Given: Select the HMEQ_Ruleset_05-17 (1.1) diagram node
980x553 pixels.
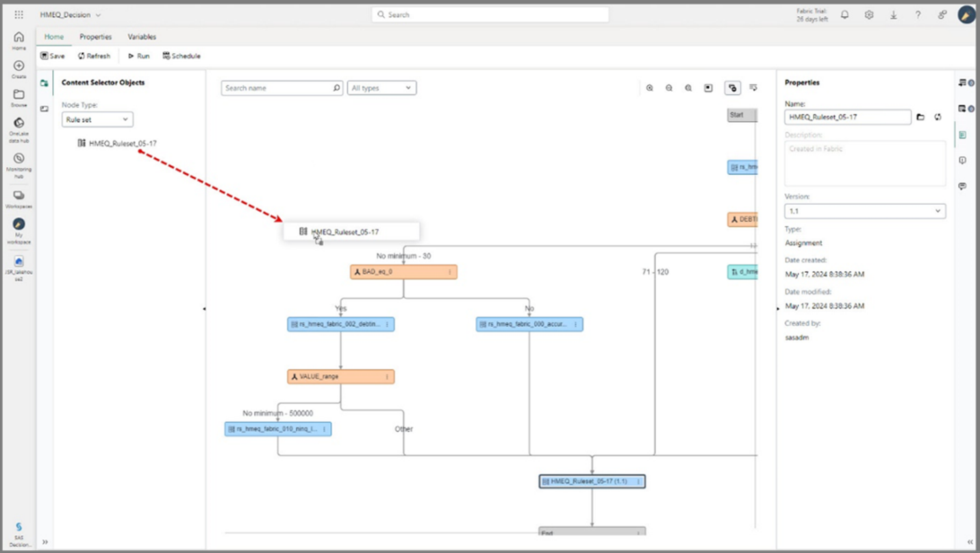Looking at the screenshot, I should (592, 481).
